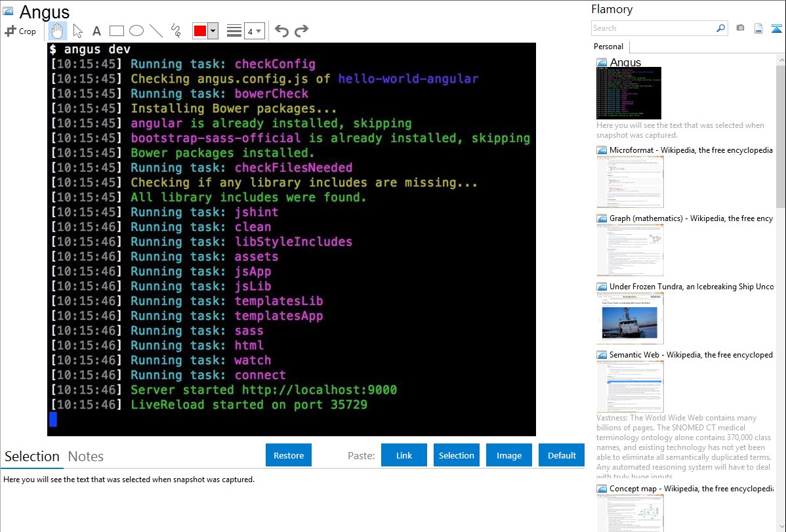Activate the hand pan tool
This screenshot has width=786, height=532.
(58, 31)
